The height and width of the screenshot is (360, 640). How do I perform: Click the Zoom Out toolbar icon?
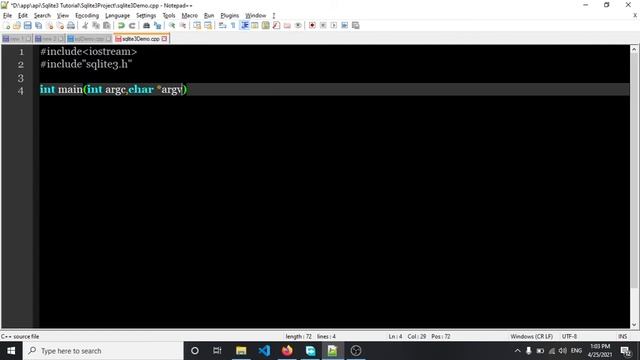[x=182, y=25]
